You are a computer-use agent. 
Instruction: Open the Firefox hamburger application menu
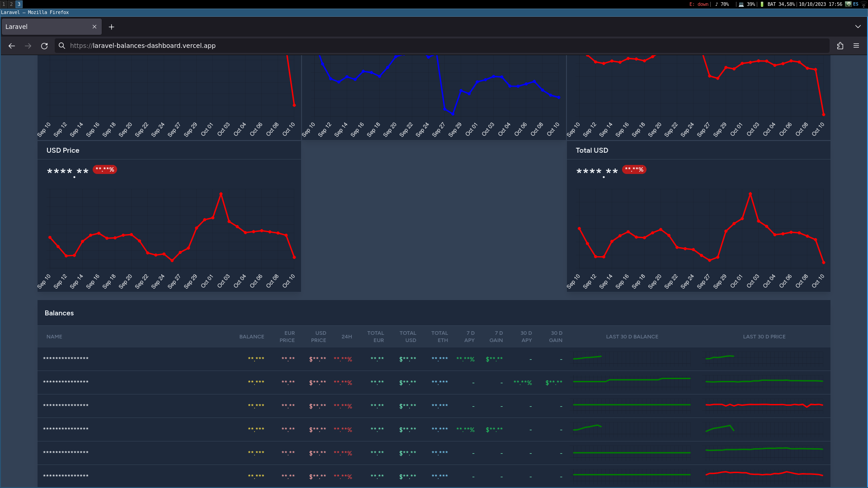(856, 46)
